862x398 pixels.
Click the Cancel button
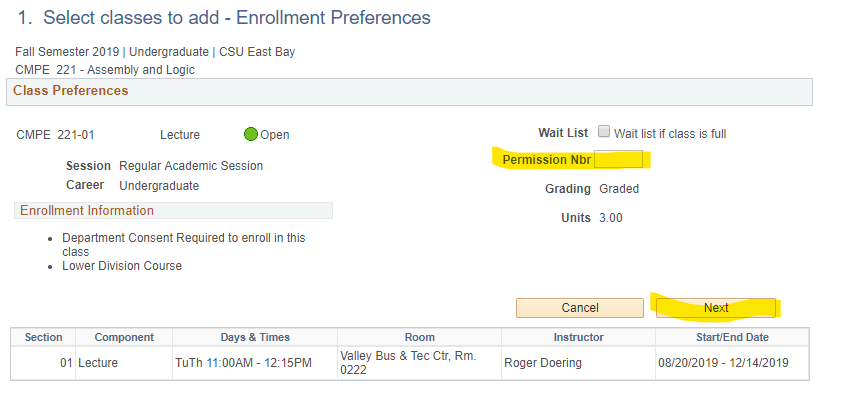click(x=579, y=308)
